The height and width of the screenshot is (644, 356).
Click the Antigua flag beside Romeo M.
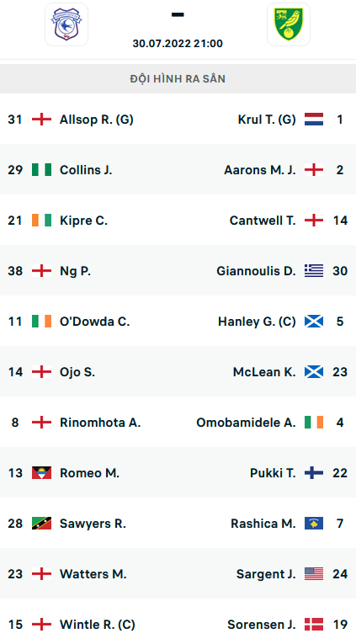tap(41, 473)
